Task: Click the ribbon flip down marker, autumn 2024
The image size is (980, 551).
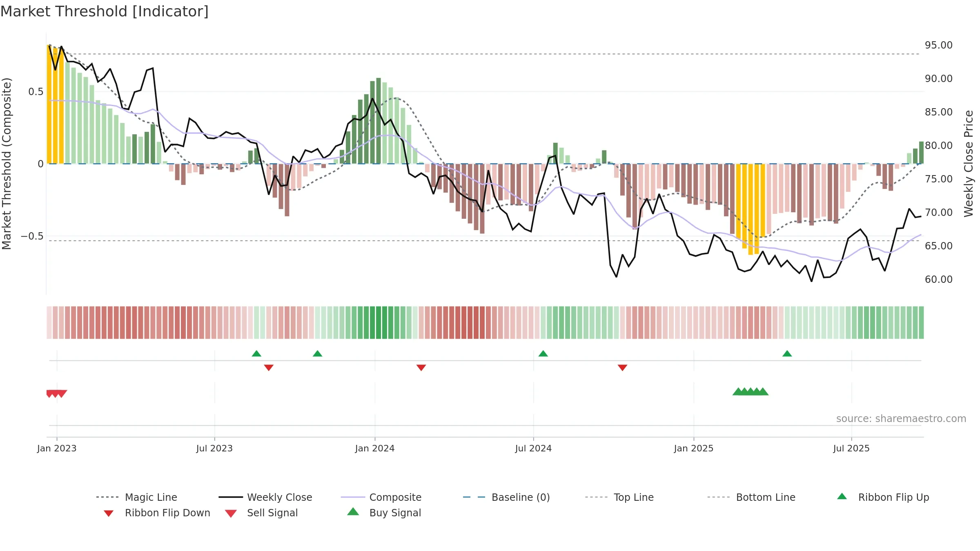Action: pyautogui.click(x=622, y=368)
